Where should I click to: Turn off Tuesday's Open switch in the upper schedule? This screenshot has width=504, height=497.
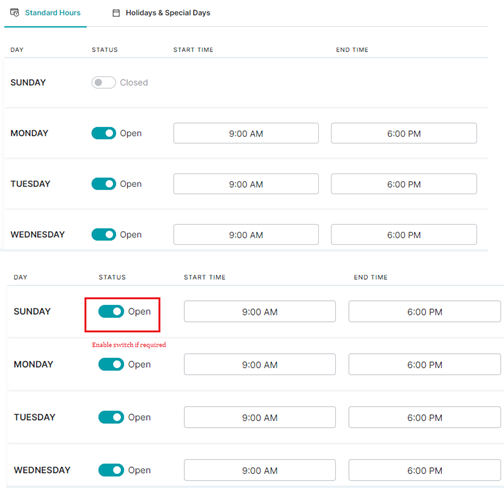[104, 184]
